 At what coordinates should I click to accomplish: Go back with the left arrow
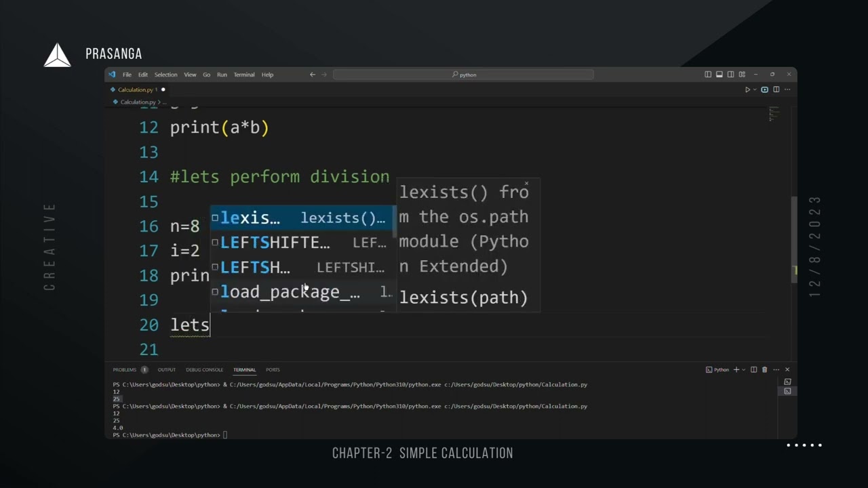(313, 75)
